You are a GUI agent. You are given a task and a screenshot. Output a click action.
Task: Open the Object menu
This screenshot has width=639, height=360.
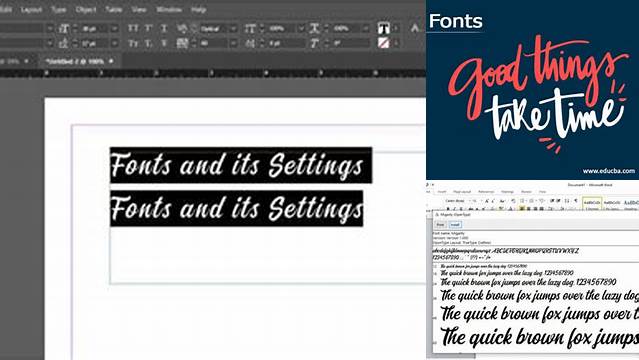pyautogui.click(x=86, y=9)
